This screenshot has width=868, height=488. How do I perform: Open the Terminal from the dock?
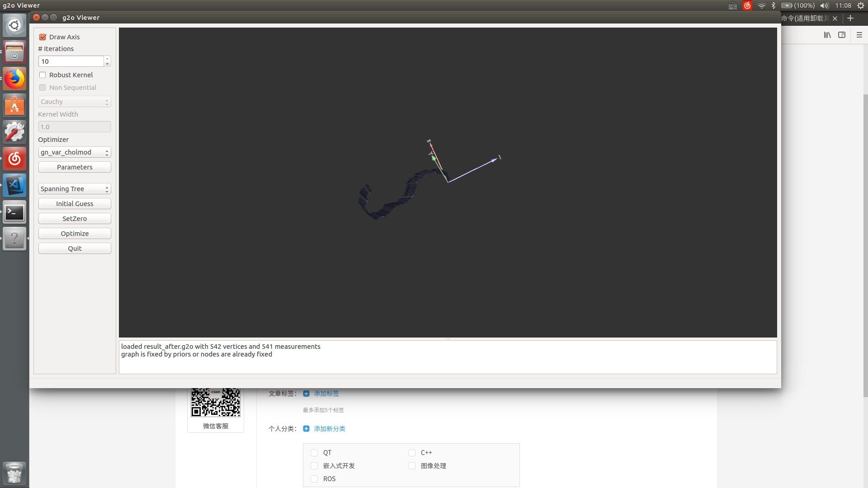coord(14,212)
